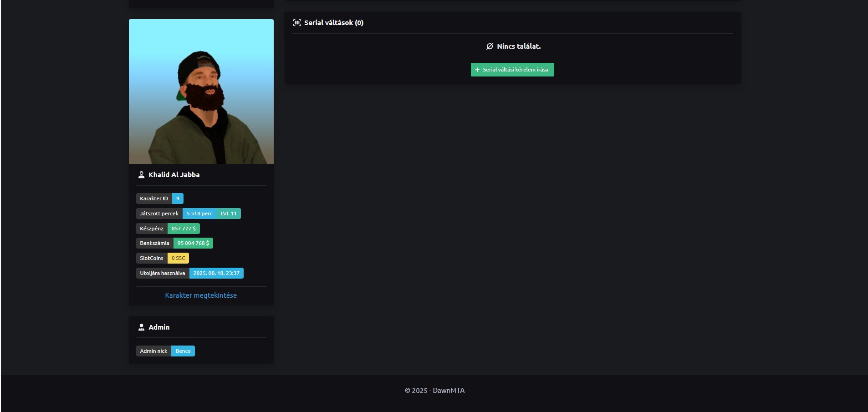Click the plus icon on the green serial button
868x412 pixels.
point(477,70)
